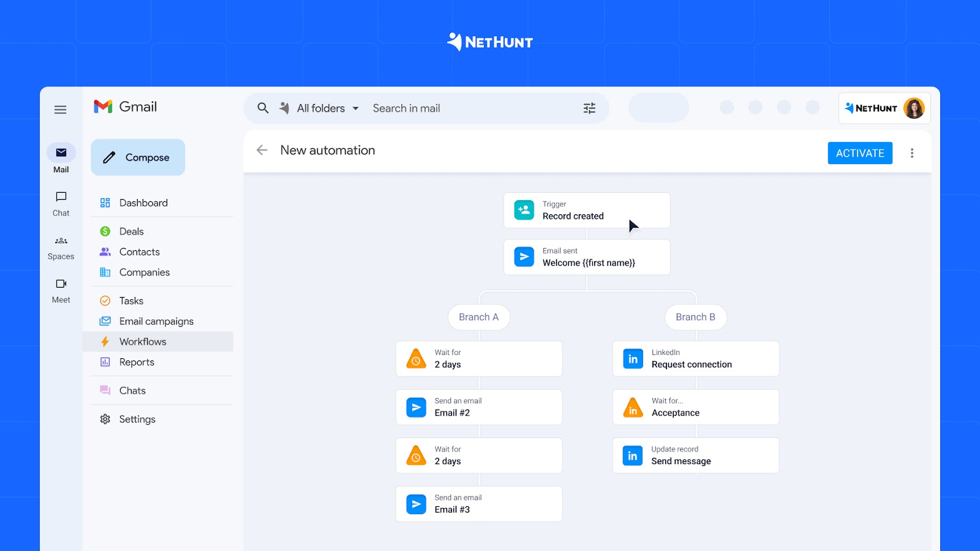Screen dimensions: 980x551
Task: Open the Chat section icon
Action: (x=61, y=197)
